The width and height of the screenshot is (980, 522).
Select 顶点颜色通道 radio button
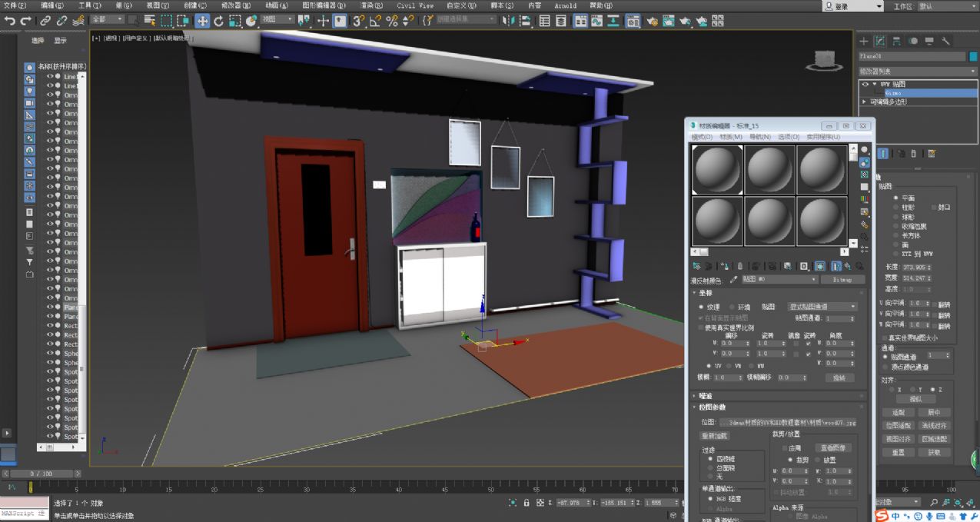[884, 367]
